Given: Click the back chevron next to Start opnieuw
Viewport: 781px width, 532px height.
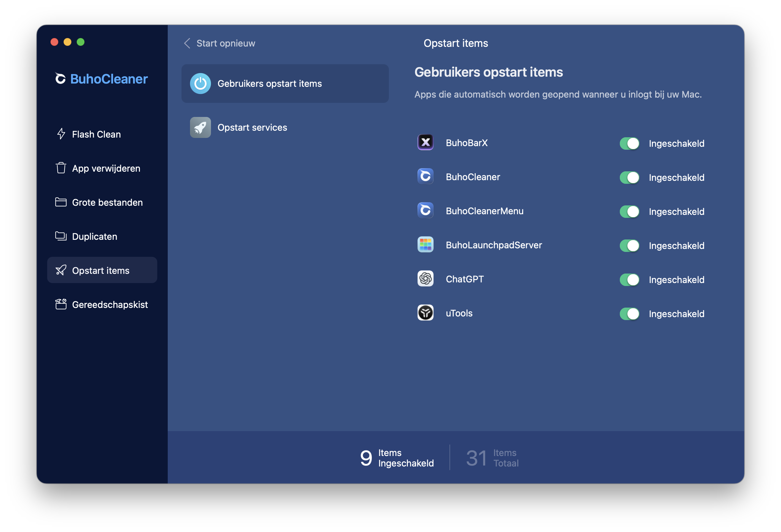Looking at the screenshot, I should (x=187, y=43).
